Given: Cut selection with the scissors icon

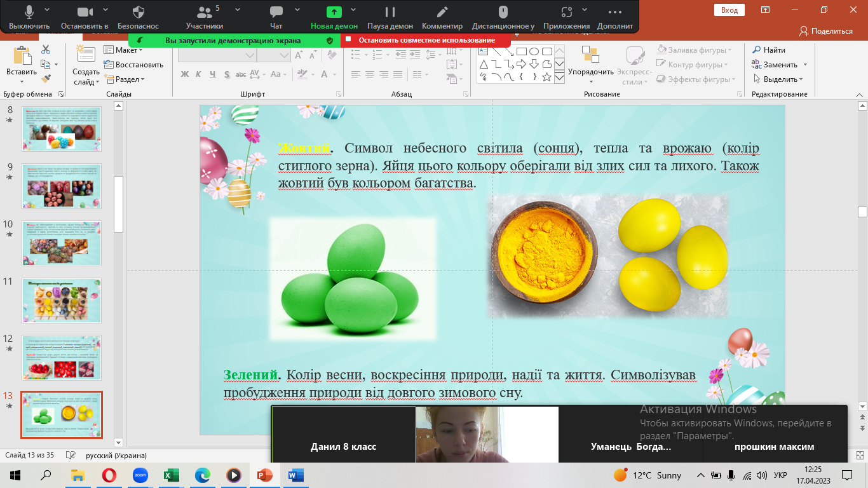Looking at the screenshot, I should point(46,50).
